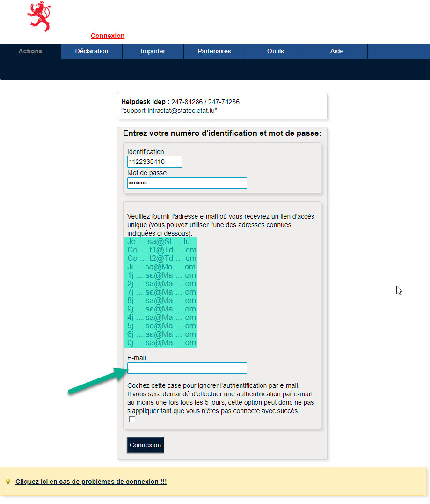
Task: Click the 'Identification' field label
Action: (x=146, y=152)
